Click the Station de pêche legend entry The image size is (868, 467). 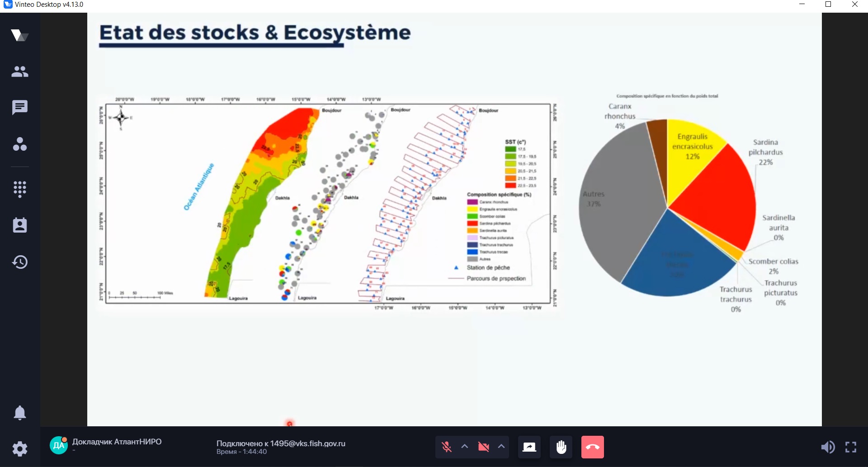pyautogui.click(x=482, y=267)
